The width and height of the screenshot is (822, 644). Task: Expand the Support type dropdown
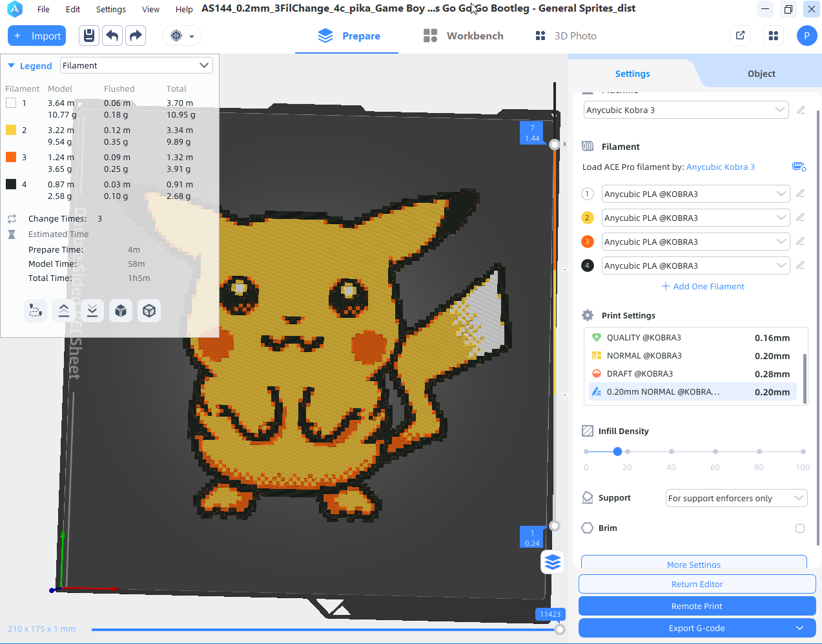[x=736, y=498]
